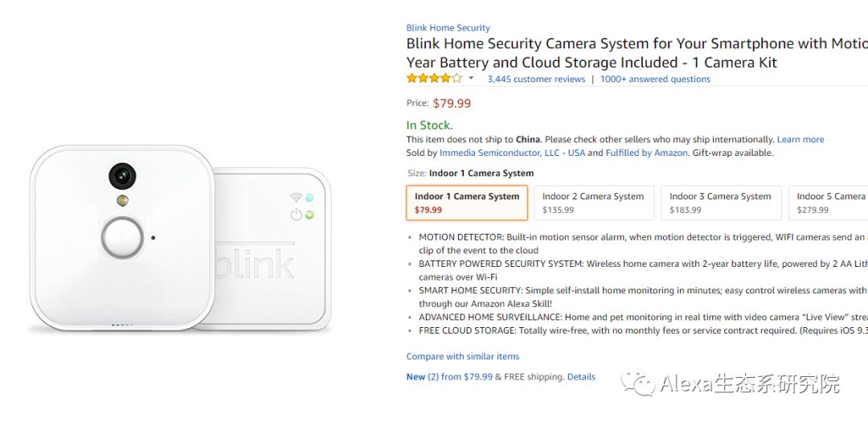Screen dimensions: 868x422
Task: Click the Fulfilled by Amazon link
Action: coord(647,153)
